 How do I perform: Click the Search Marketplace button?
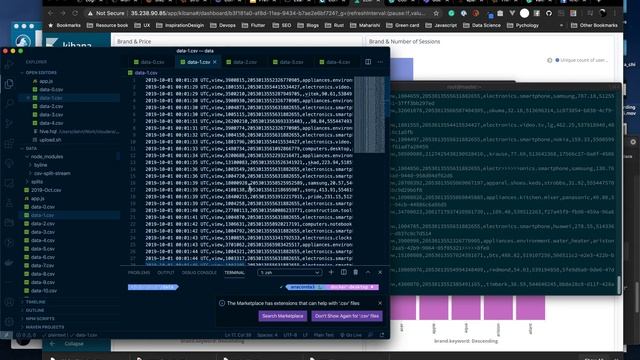click(282, 316)
